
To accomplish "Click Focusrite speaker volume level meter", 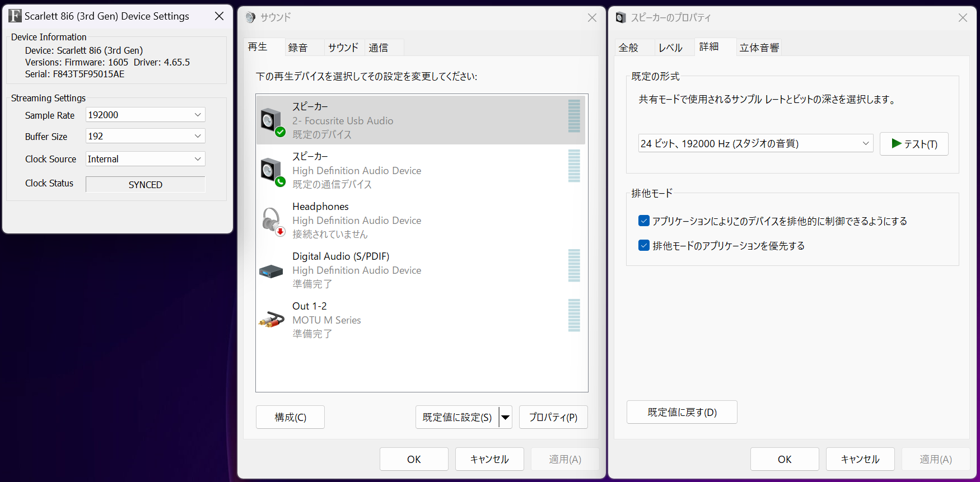I will 574,116.
